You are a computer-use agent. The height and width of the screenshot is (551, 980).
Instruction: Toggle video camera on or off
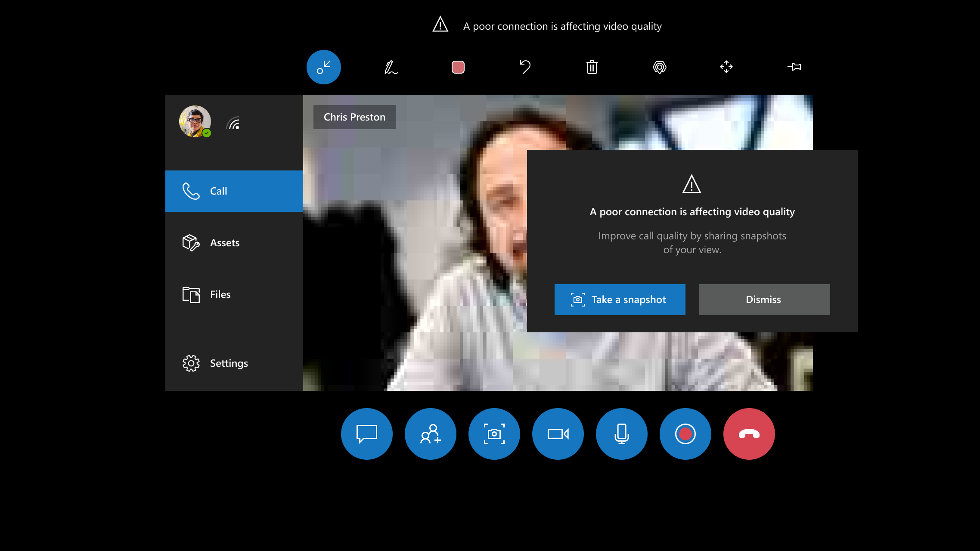558,434
